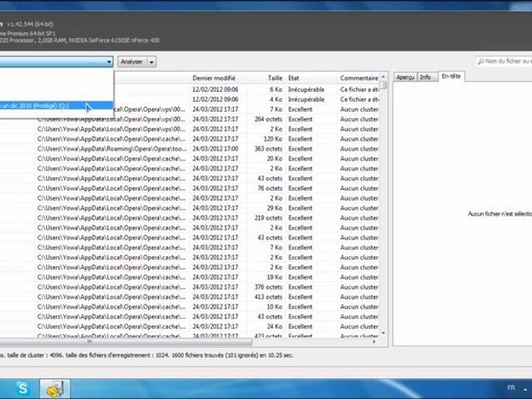Click the search magnifier icon in filename box
The height and width of the screenshot is (399, 532).
coord(481,62)
